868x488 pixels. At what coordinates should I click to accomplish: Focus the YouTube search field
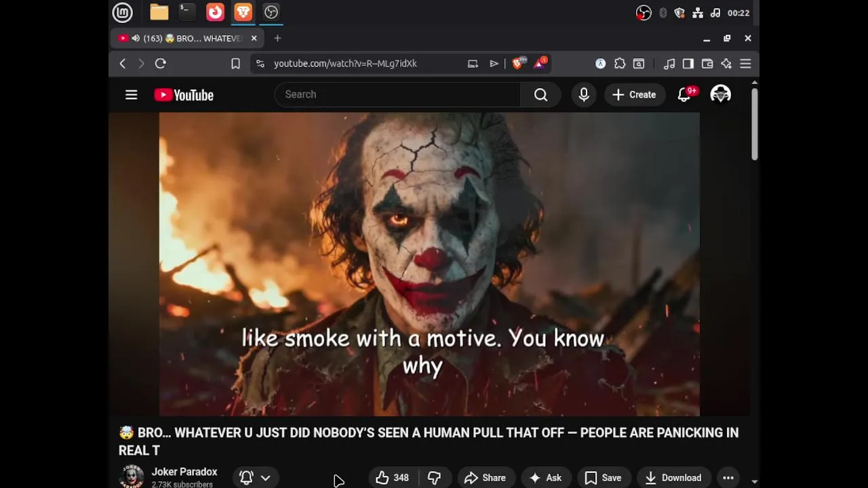(x=397, y=94)
